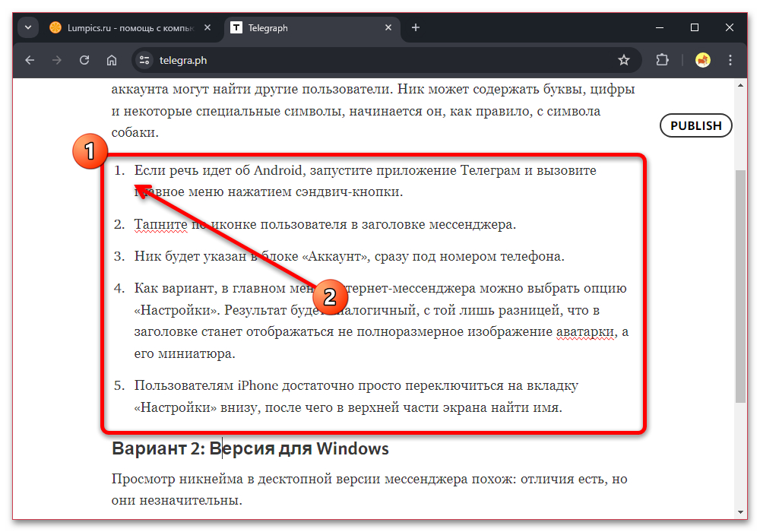
Task: Open a new browser tab
Action: tap(416, 27)
